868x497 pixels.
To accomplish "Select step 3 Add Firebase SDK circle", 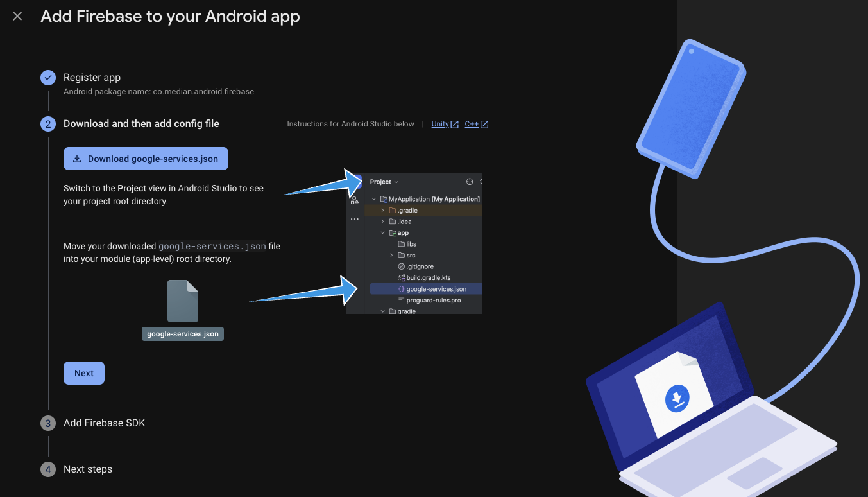I will point(48,423).
